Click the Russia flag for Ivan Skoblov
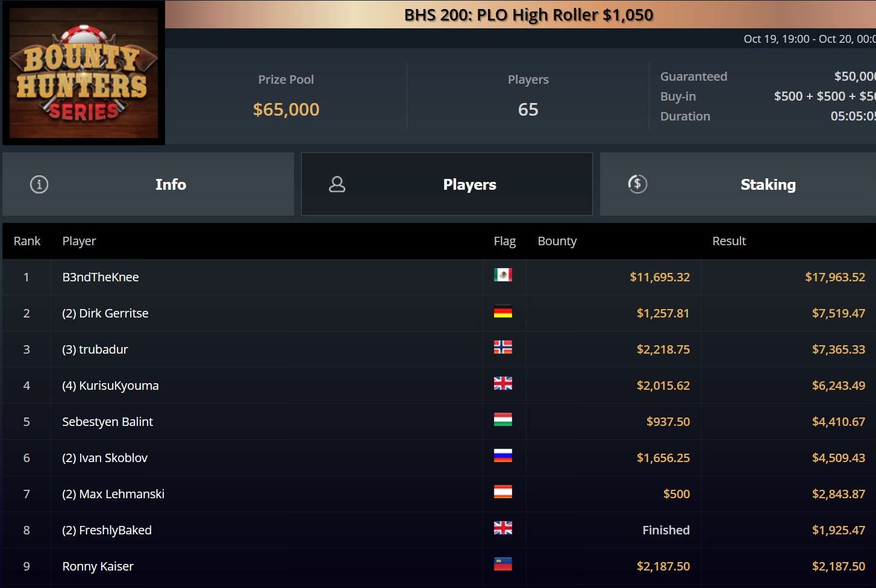The height and width of the screenshot is (588, 876). click(x=503, y=456)
